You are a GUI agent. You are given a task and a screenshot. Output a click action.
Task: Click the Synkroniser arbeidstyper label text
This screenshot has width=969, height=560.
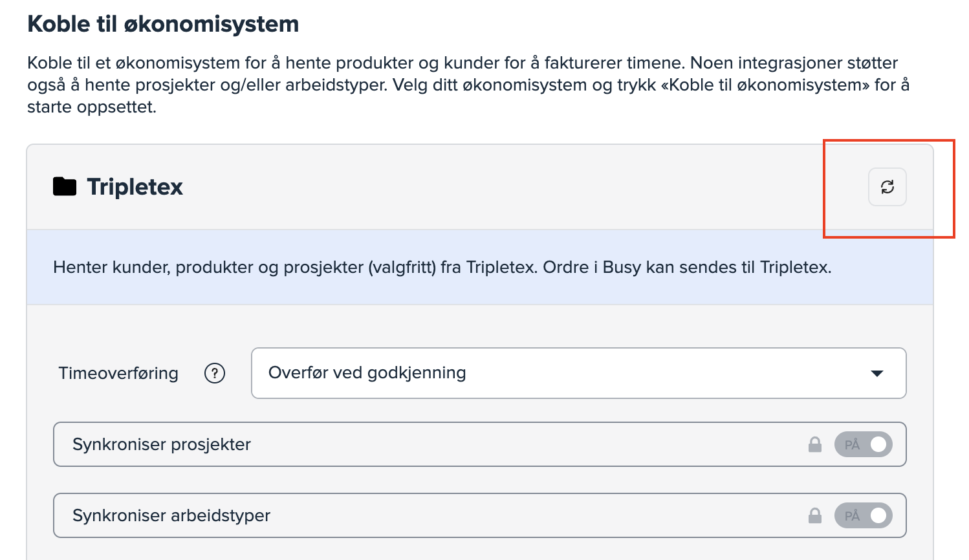pos(171,515)
